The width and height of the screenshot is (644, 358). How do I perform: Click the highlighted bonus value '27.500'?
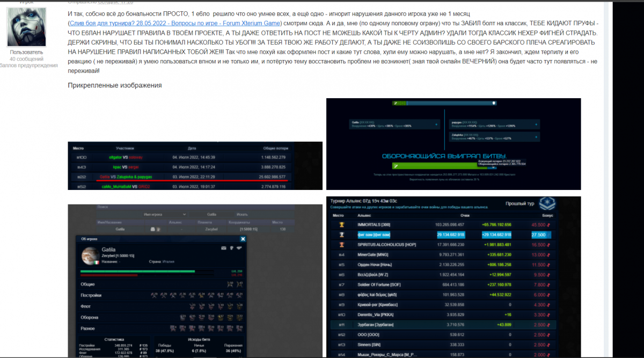click(538, 235)
